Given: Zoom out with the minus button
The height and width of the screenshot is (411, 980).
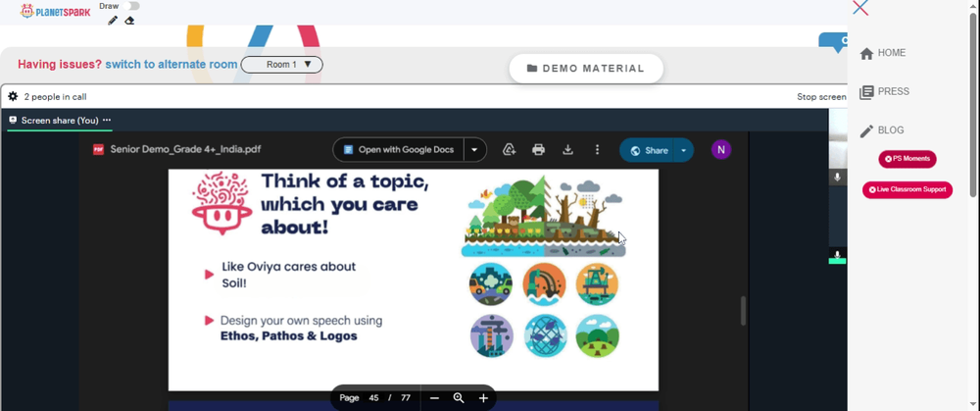Looking at the screenshot, I should coord(434,398).
